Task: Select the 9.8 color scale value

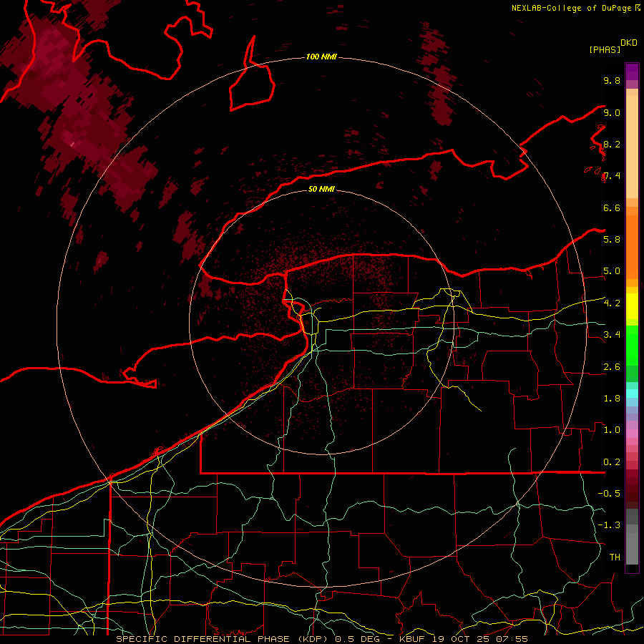Action: 612,80
